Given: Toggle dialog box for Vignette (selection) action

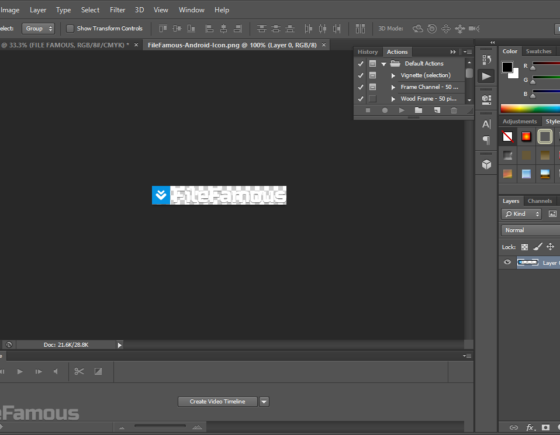Looking at the screenshot, I should pos(372,75).
